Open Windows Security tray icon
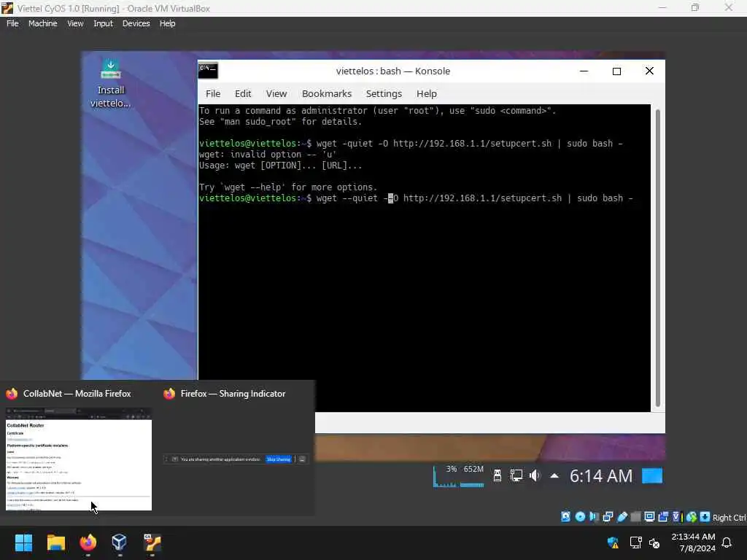This screenshot has width=747, height=560. tap(613, 542)
